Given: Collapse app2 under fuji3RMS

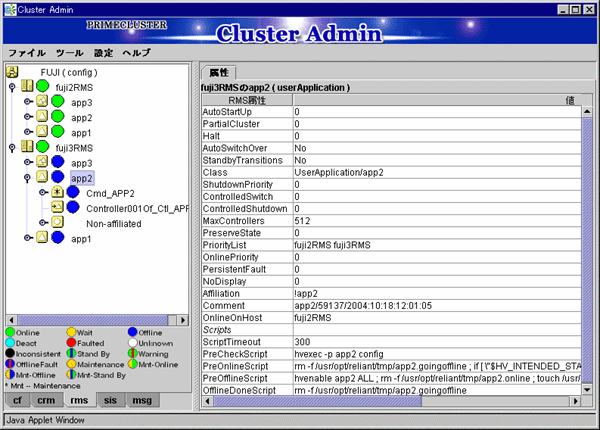Looking at the screenshot, I should [x=27, y=178].
